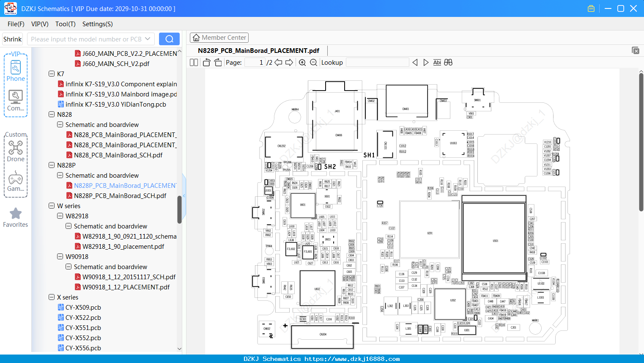
Task: Open N828_PCB_MainBorad_SCH.pdf
Action: coord(118,155)
